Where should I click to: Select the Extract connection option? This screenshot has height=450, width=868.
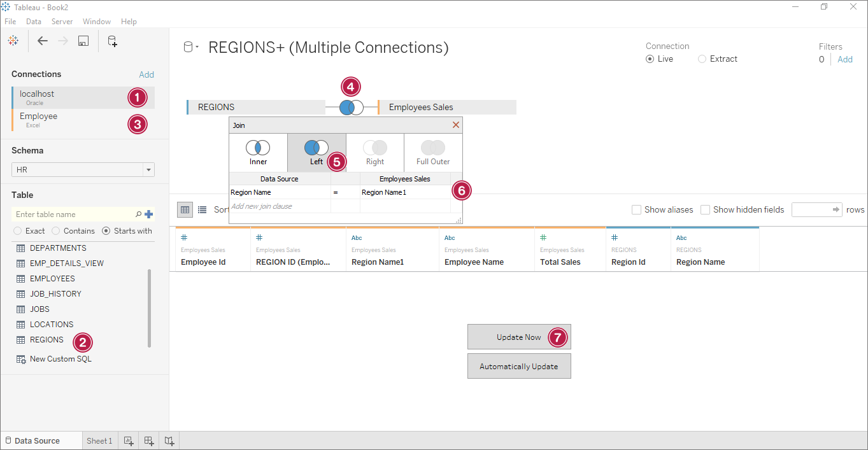click(702, 59)
